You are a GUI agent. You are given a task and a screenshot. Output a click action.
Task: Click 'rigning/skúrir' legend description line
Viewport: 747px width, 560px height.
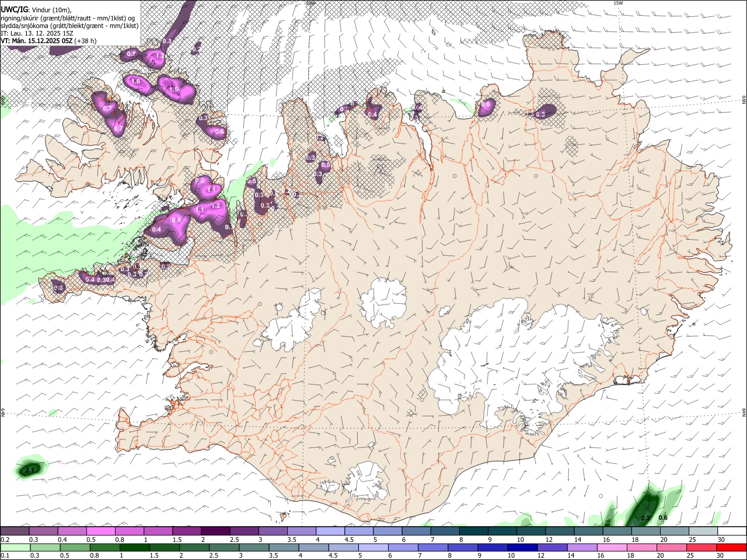point(68,17)
